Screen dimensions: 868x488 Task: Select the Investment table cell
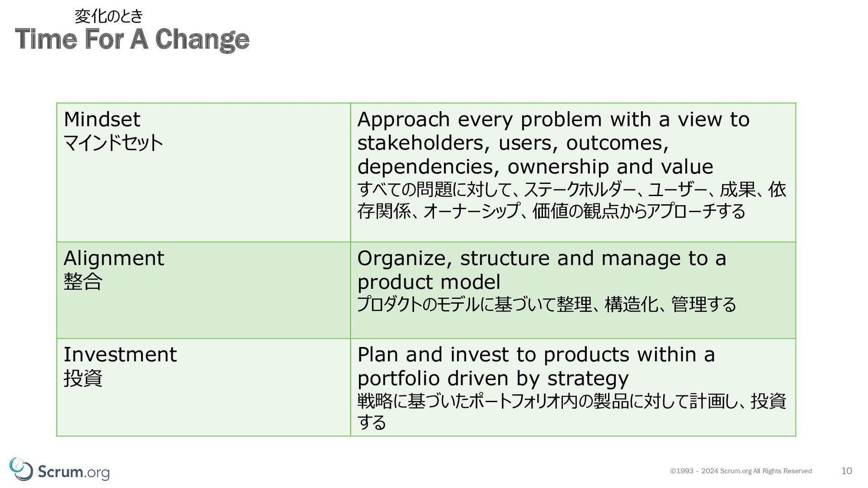203,387
